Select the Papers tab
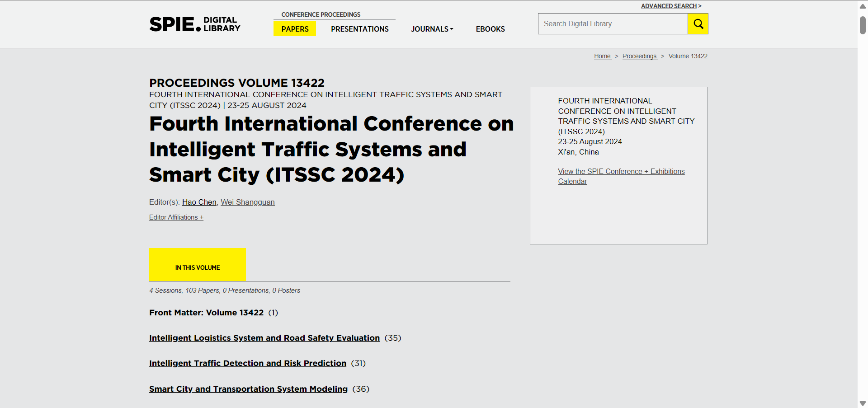Screen dimensions: 868x408 pos(295,29)
